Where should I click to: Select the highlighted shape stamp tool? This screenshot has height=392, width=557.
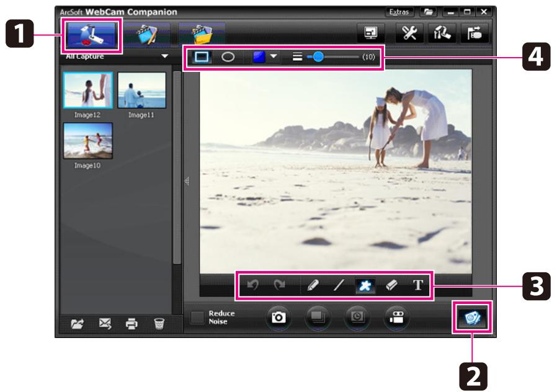[365, 285]
